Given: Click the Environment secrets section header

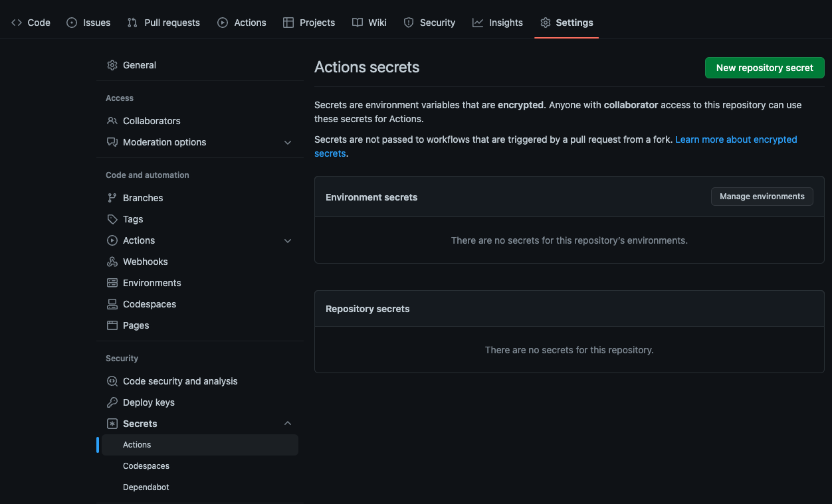Looking at the screenshot, I should click(371, 197).
